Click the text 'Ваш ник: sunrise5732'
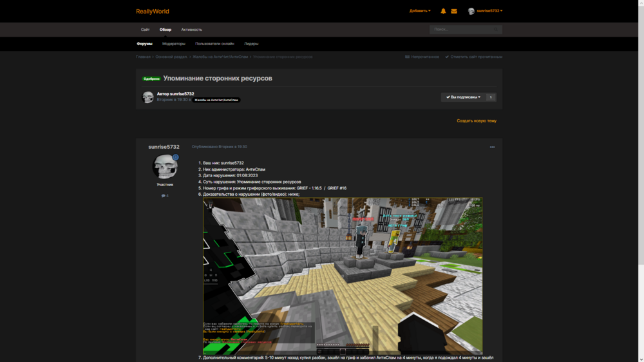Image resolution: width=644 pixels, height=362 pixels. tap(223, 163)
